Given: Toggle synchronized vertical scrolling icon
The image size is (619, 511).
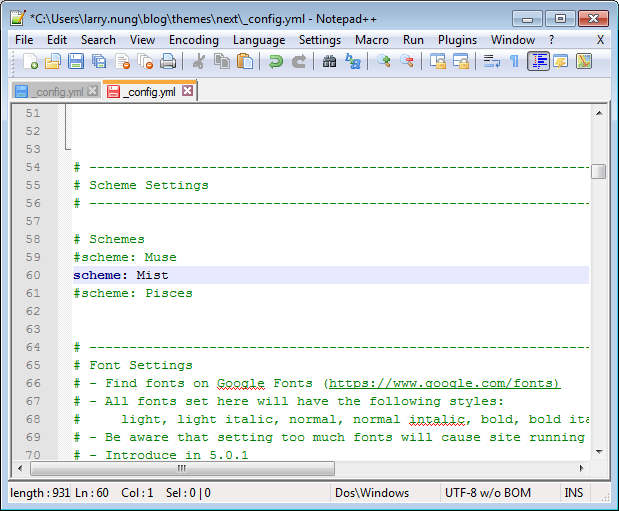Looking at the screenshot, I should point(437,62).
